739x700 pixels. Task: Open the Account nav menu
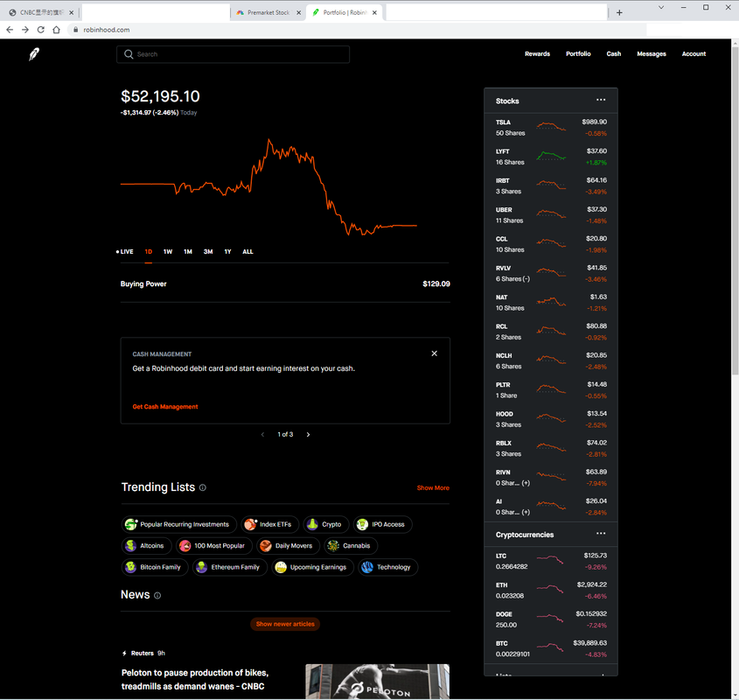click(694, 53)
